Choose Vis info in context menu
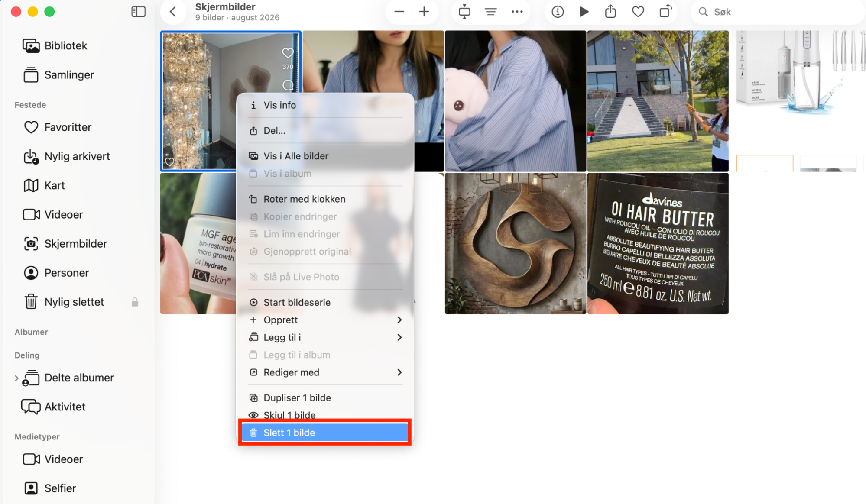This screenshot has height=504, width=866. (325, 105)
